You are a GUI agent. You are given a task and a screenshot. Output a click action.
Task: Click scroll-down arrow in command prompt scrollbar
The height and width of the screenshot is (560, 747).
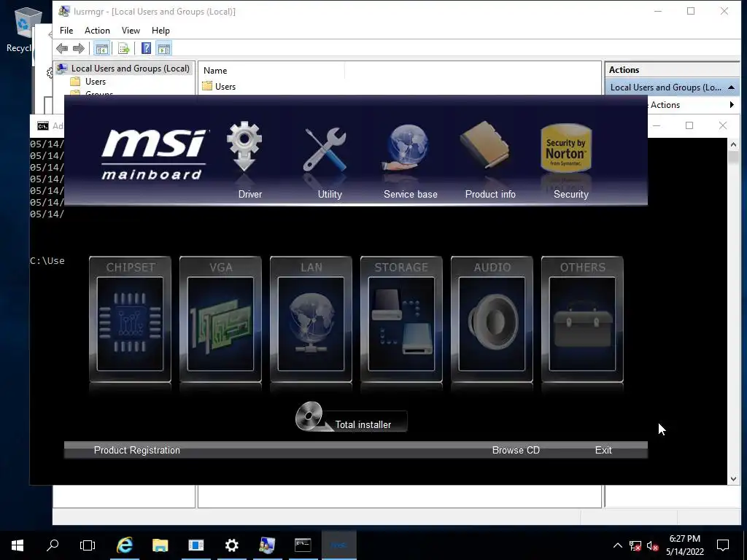[733, 478]
